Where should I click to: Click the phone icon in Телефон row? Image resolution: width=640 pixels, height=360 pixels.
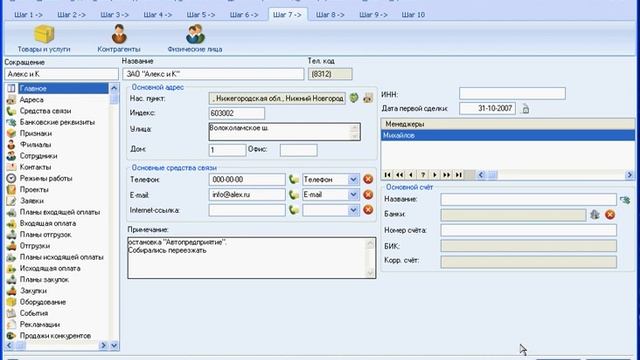point(293,179)
